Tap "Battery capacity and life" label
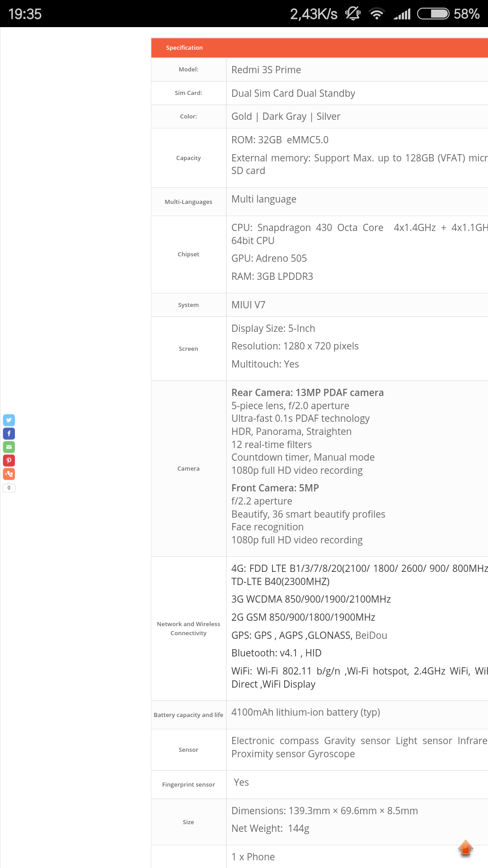 188,715
